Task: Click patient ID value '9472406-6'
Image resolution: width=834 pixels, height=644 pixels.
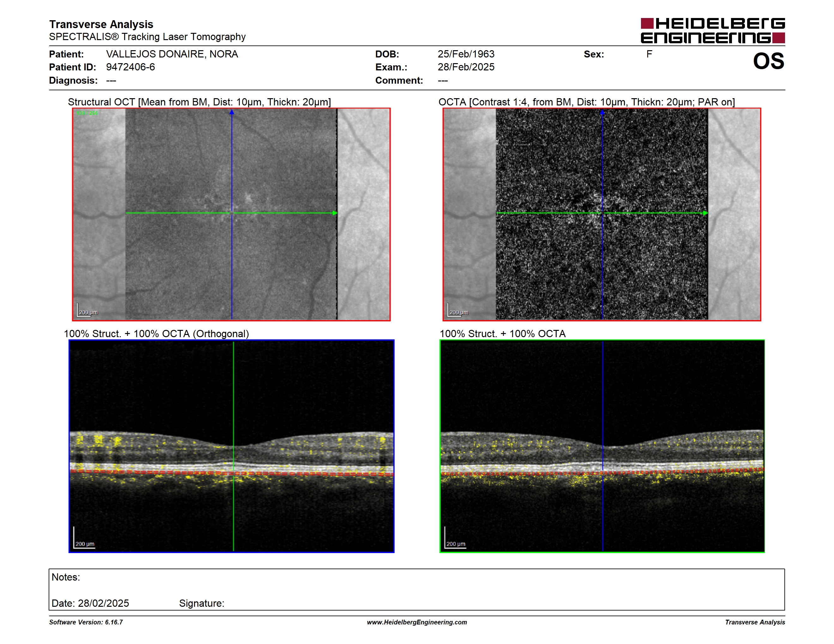Action: coord(130,67)
